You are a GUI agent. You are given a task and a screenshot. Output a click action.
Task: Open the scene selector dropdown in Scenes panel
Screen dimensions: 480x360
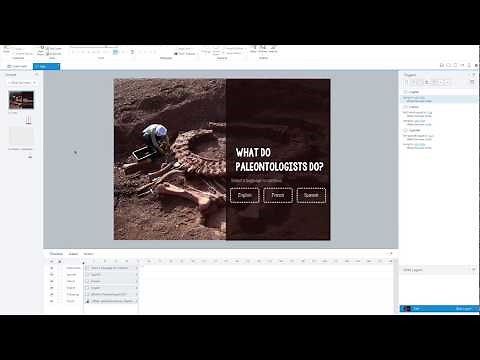coord(21,83)
